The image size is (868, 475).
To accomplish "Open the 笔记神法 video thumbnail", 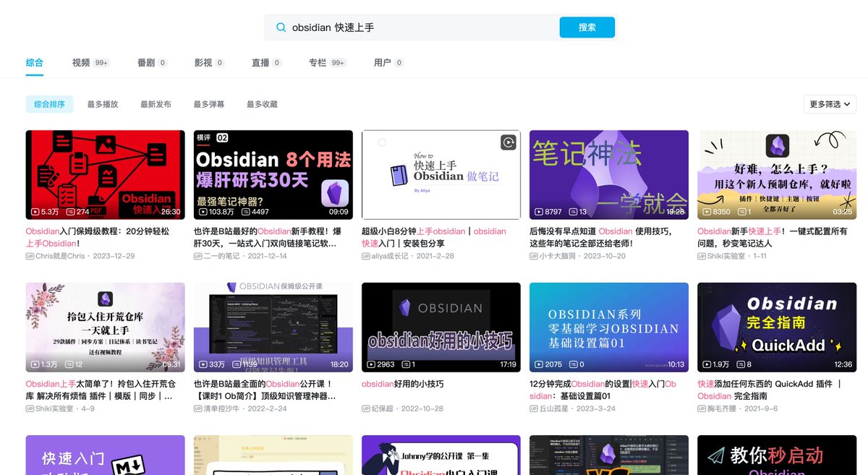I will coord(609,174).
